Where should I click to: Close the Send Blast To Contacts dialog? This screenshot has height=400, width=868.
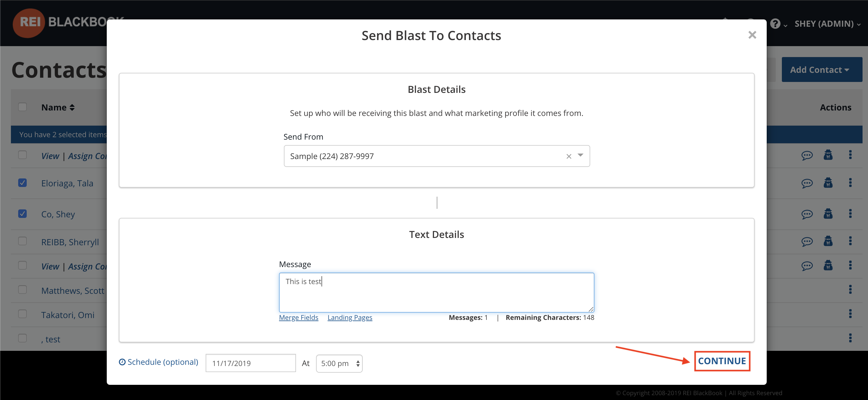pos(752,35)
